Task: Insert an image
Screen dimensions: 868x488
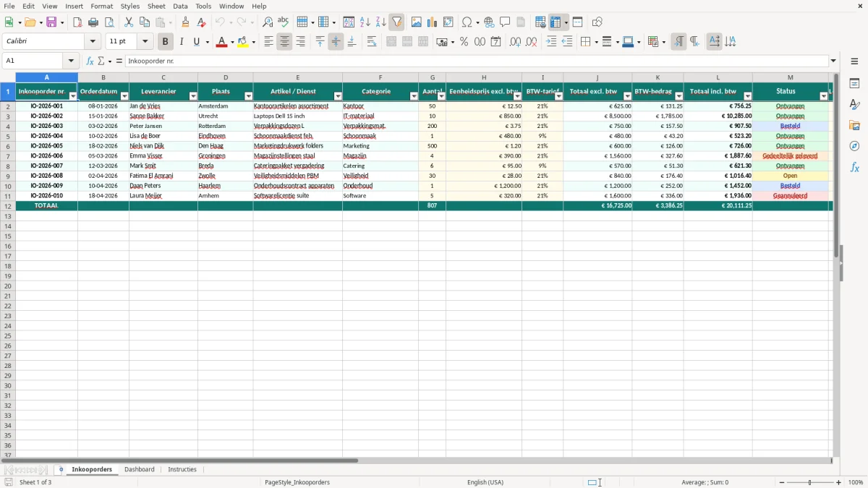Action: click(417, 22)
